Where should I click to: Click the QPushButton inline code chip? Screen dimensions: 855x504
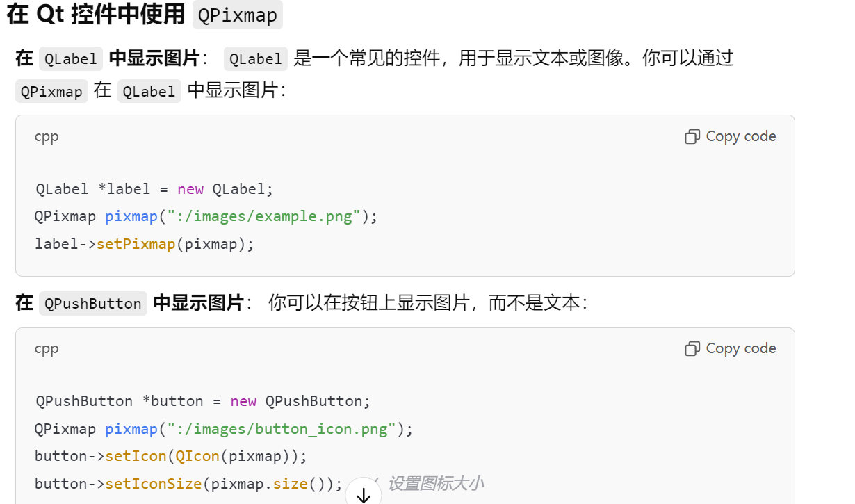click(x=93, y=304)
